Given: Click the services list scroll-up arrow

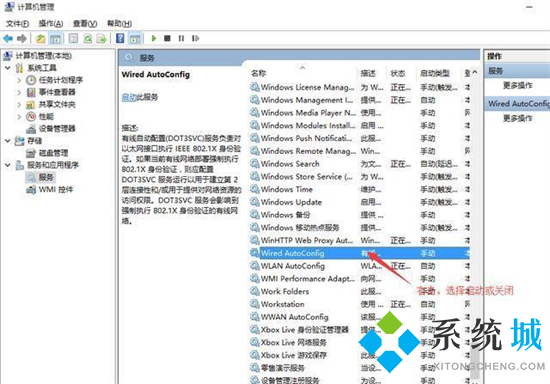Looking at the screenshot, I should coord(475,72).
